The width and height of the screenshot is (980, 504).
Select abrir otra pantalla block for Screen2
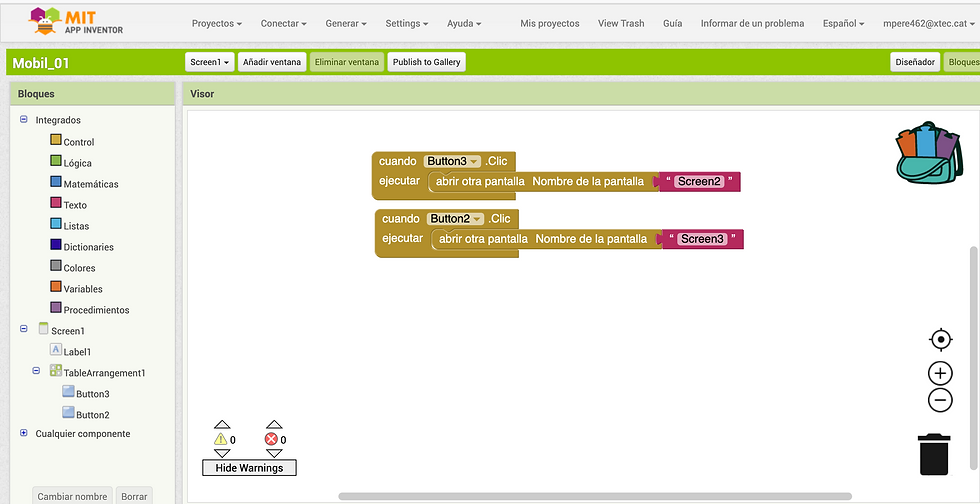[544, 181]
